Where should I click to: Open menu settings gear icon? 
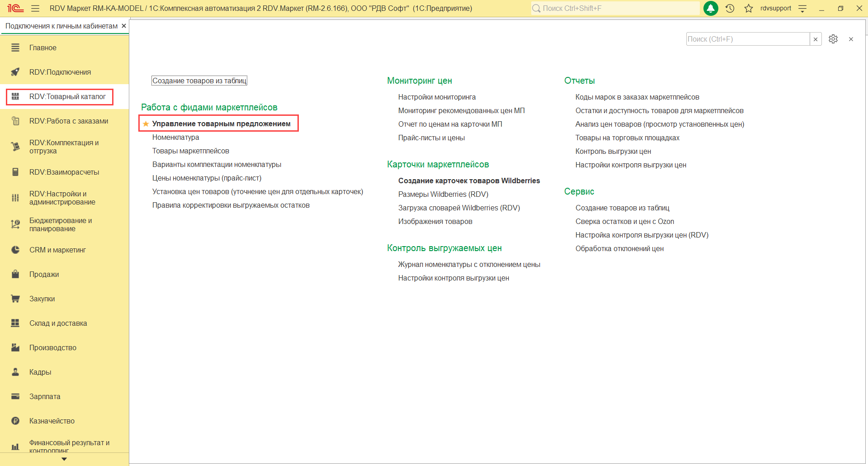(x=833, y=39)
